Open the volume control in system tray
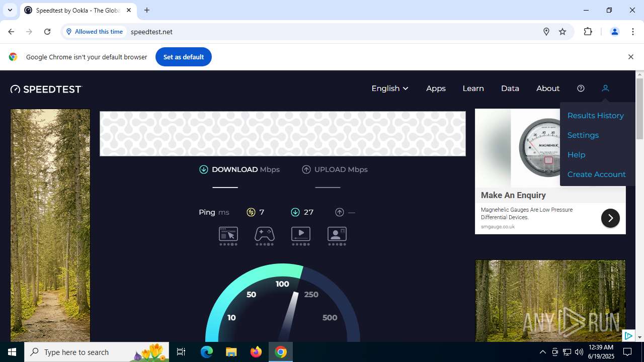The image size is (644, 362). pyautogui.click(x=579, y=352)
